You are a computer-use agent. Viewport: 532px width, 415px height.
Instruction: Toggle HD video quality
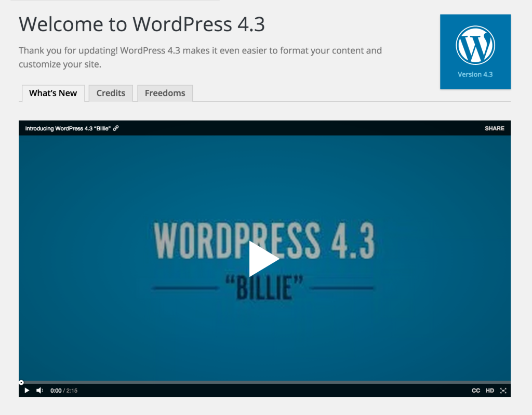pos(489,391)
